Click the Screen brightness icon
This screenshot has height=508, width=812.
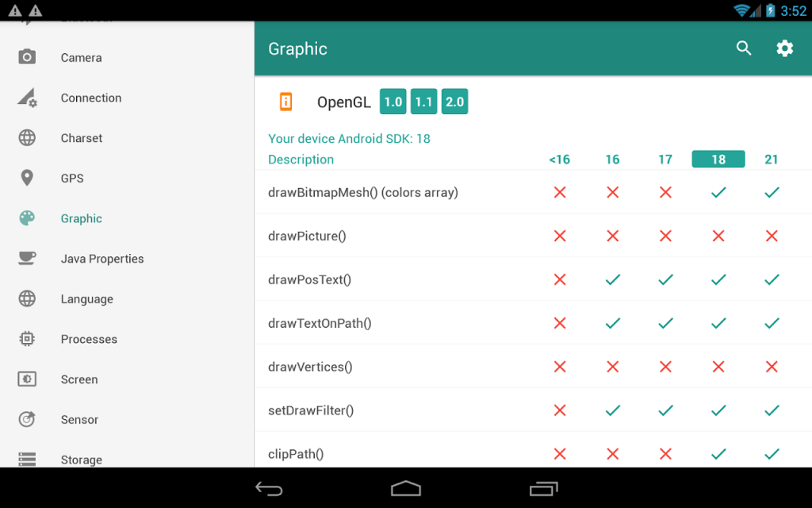click(27, 379)
